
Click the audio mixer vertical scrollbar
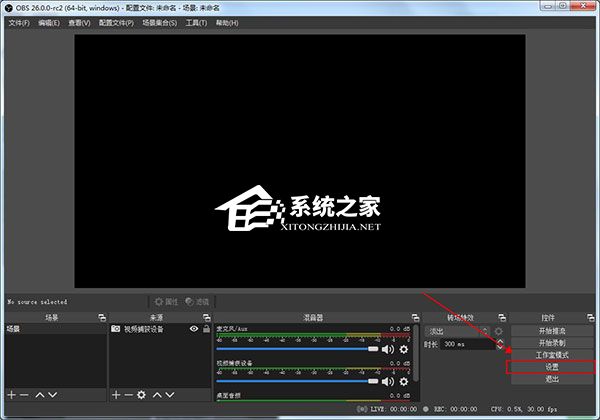click(416, 354)
